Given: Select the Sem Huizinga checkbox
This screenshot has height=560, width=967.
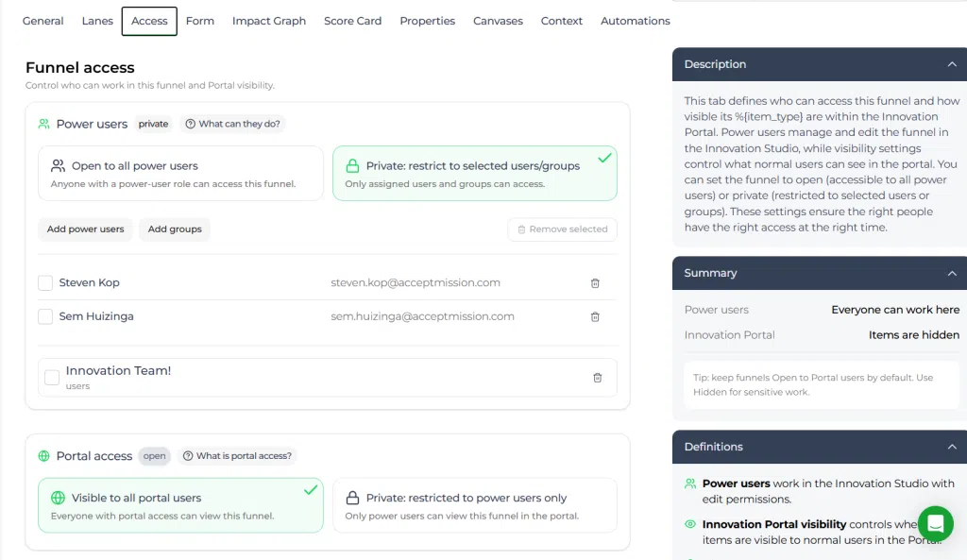Looking at the screenshot, I should pos(45,316).
